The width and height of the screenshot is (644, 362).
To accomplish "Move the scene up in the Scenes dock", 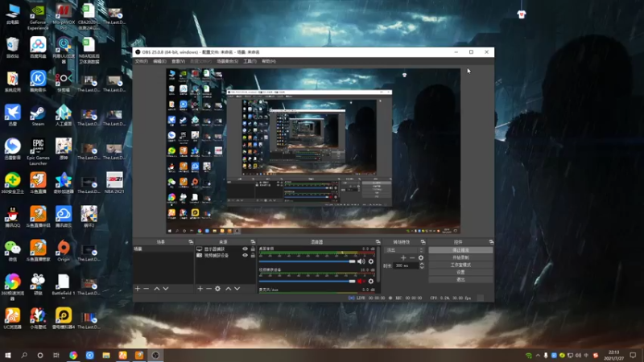I will click(x=156, y=289).
